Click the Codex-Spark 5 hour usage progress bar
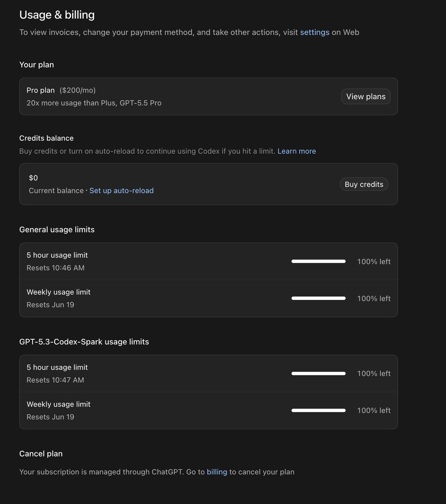The image size is (446, 504). pyautogui.click(x=318, y=374)
